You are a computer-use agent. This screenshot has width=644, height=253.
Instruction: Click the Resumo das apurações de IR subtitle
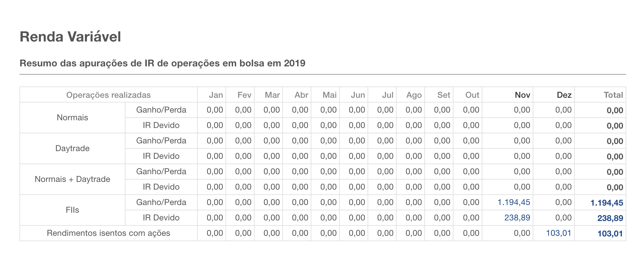click(162, 63)
